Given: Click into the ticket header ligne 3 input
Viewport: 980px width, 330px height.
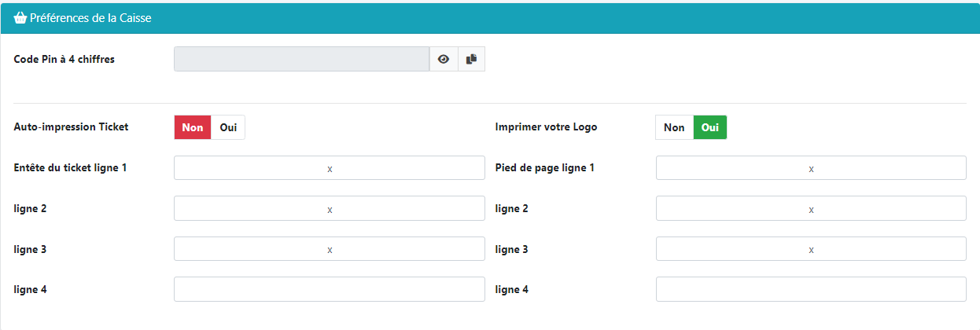Looking at the screenshot, I should coord(329,249).
